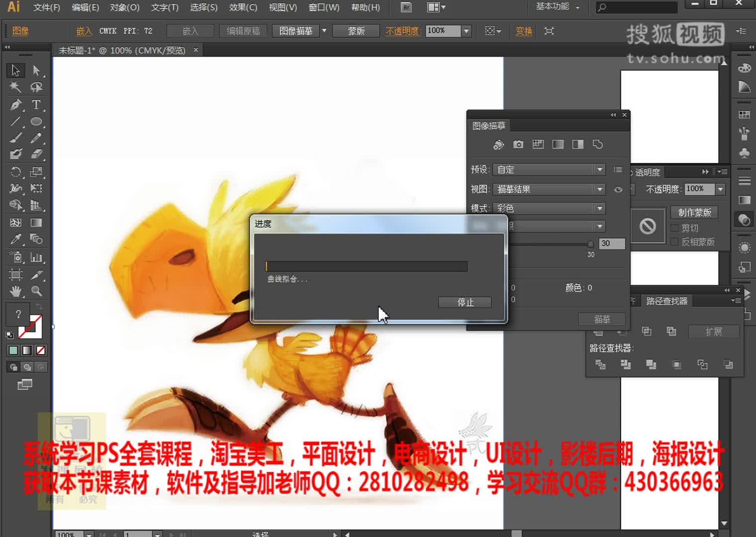756x537 pixels.
Task: Select the Column Graph tool
Action: click(x=36, y=257)
